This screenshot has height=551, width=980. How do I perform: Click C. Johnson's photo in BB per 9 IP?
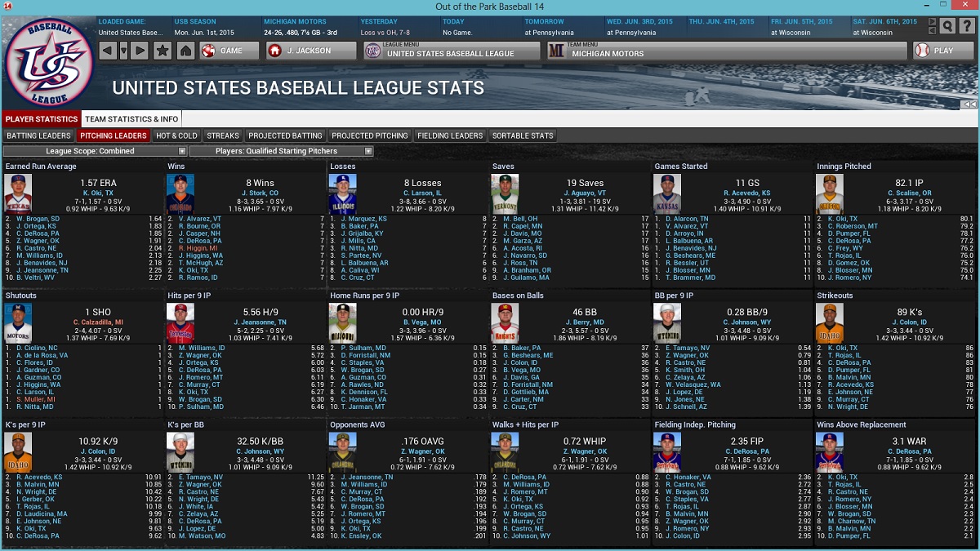[667, 322]
